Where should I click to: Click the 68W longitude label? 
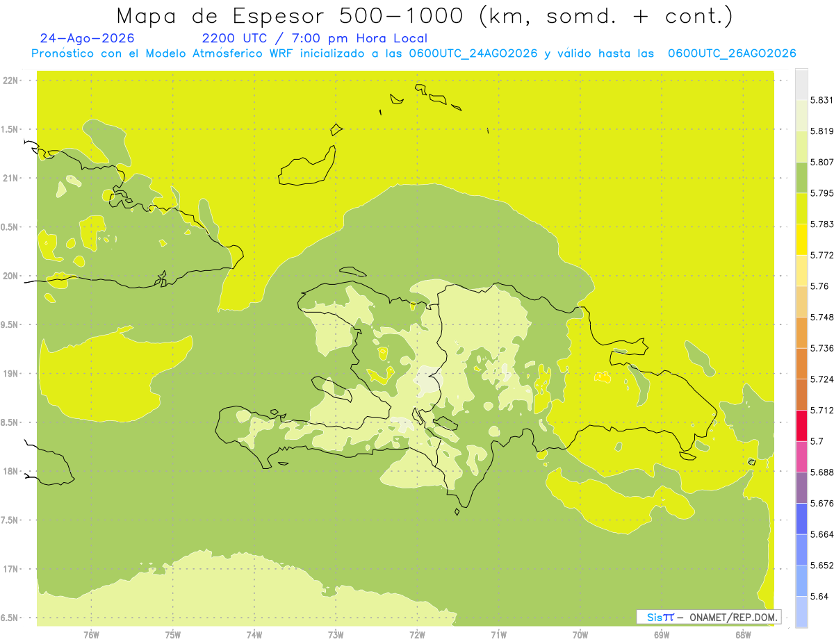click(743, 634)
